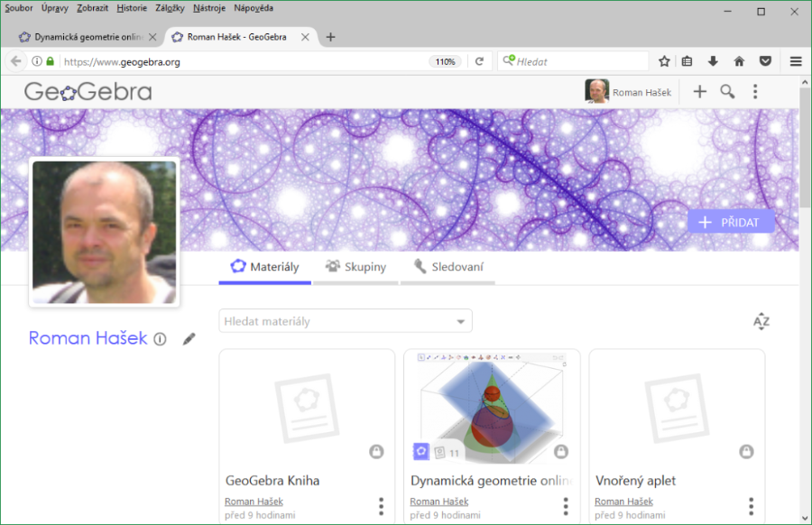
Task: Click lock icon on Vnořený aplet card
Action: coord(746,451)
